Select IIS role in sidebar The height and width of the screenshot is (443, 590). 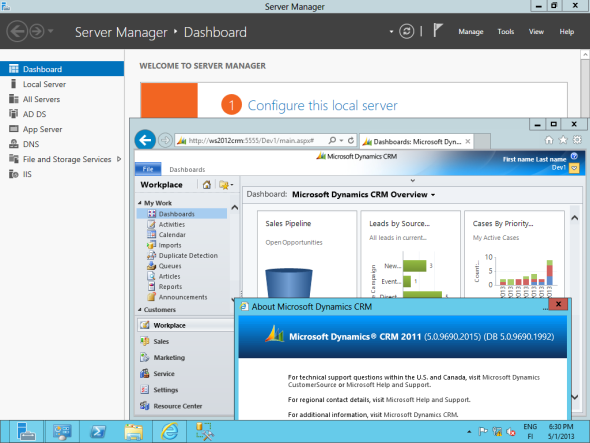pyautogui.click(x=27, y=174)
